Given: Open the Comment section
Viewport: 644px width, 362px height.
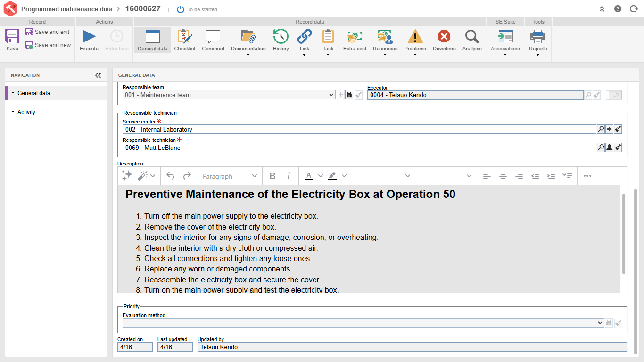Looking at the screenshot, I should click(x=213, y=41).
